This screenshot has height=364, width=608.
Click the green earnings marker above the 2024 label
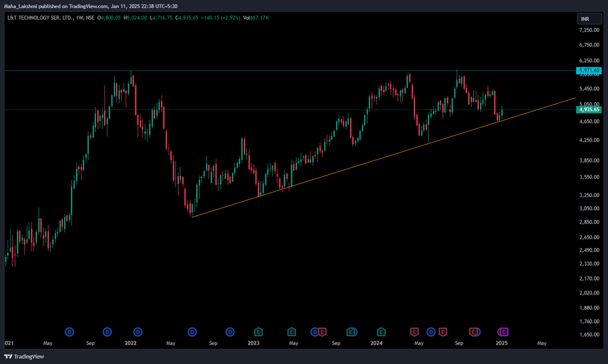coord(381,332)
